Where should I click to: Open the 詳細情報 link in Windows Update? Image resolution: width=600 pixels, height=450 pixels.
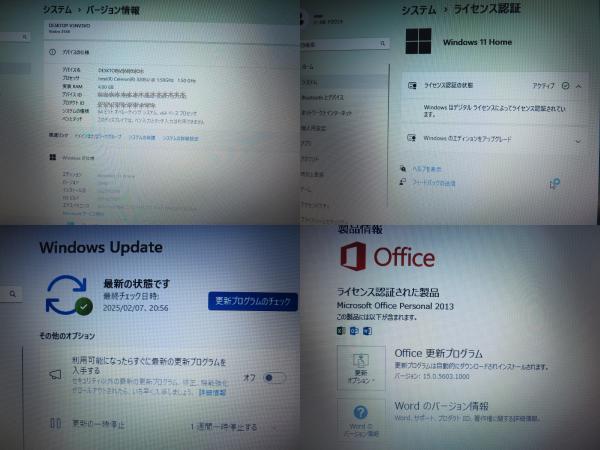tap(212, 392)
